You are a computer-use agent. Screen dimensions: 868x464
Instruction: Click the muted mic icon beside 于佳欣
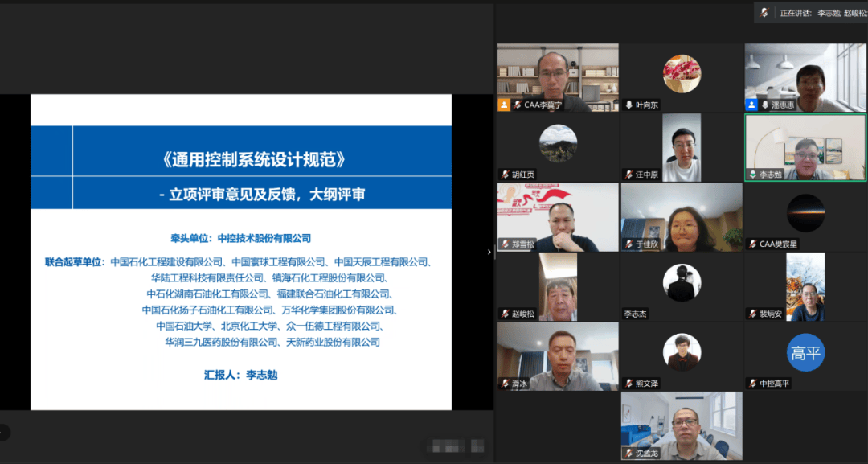coord(628,244)
